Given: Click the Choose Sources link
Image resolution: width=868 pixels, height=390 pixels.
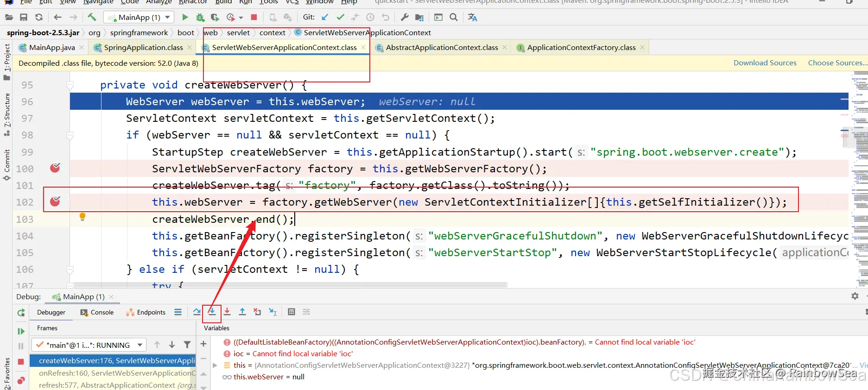Looking at the screenshot, I should [x=837, y=63].
